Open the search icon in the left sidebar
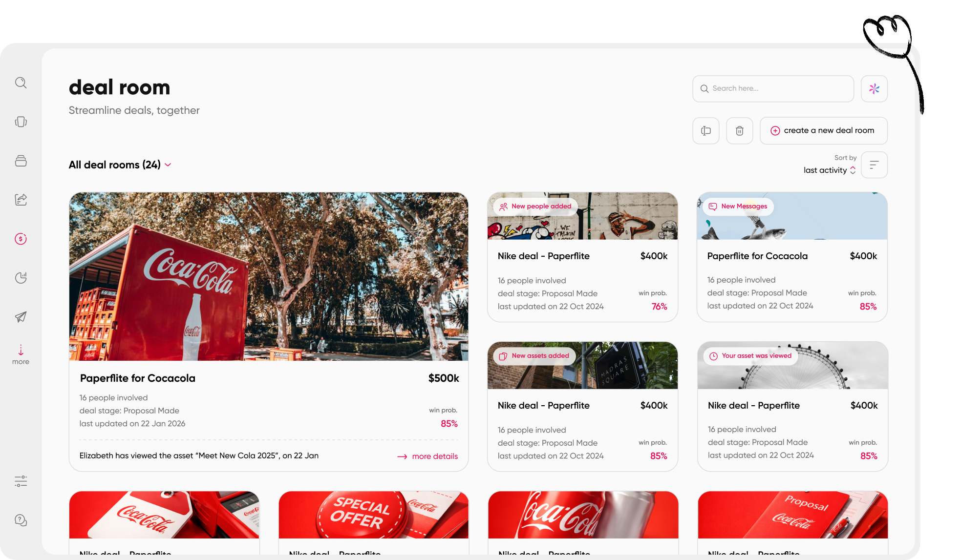 [x=21, y=83]
